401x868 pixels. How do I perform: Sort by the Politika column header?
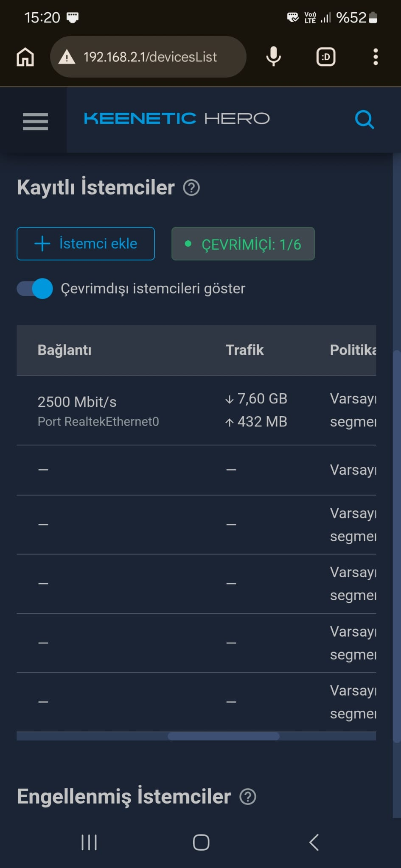353,350
